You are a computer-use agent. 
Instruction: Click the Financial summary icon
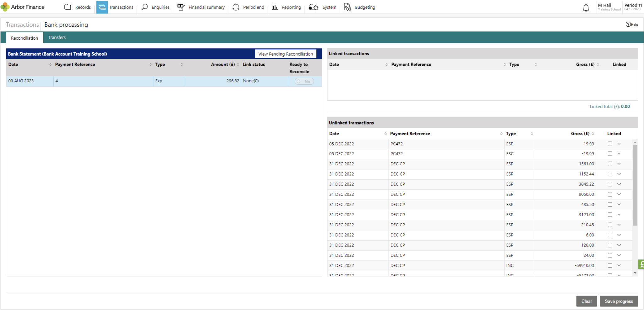tap(181, 7)
